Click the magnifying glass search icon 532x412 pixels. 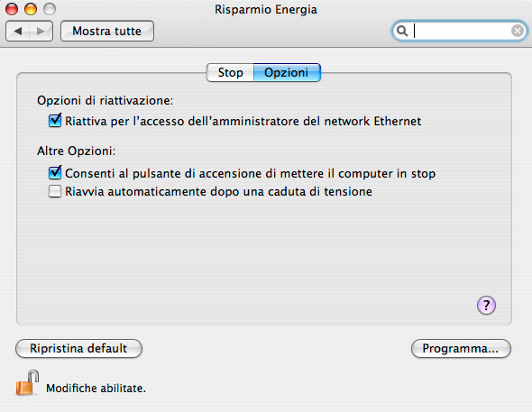click(x=402, y=31)
